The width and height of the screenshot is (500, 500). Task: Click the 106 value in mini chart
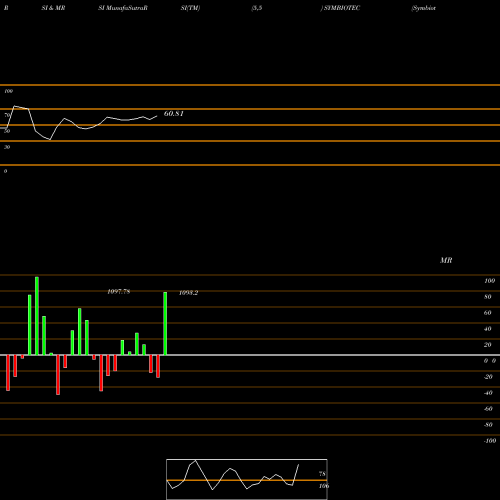tap(324, 486)
